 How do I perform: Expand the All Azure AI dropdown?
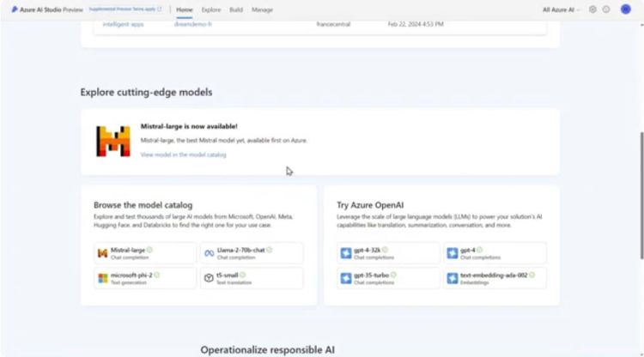click(x=561, y=9)
